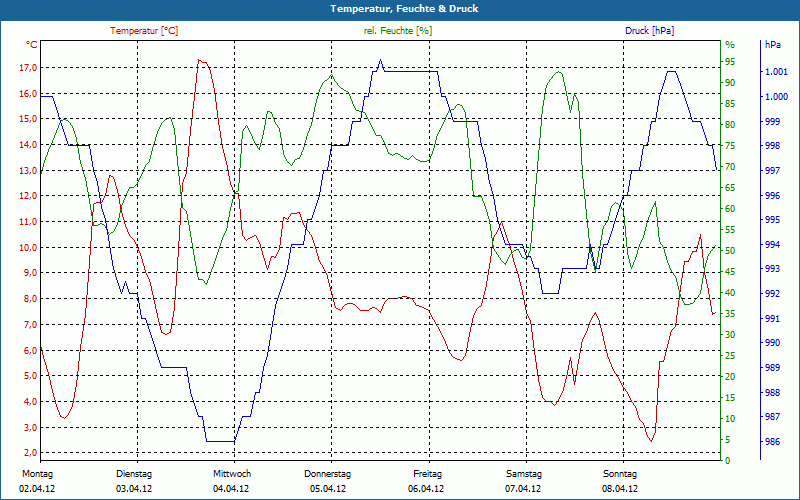Click the '11,0' temperature axis value
Viewport: 800px width, 500px height.
point(28,222)
